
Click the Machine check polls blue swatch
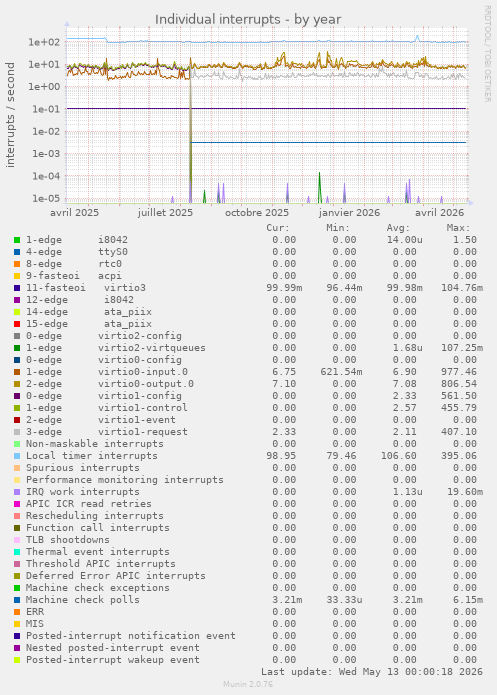17,600
